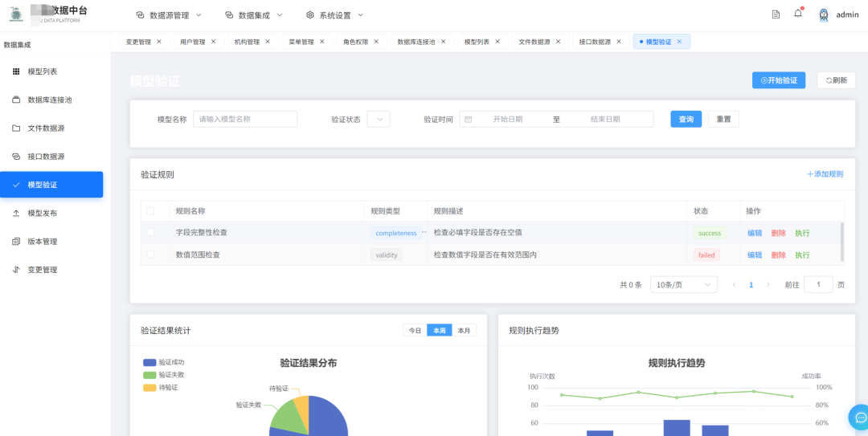868x436 pixels.
Task: Toggle the 验证成功 legend swatch
Action: tap(149, 362)
